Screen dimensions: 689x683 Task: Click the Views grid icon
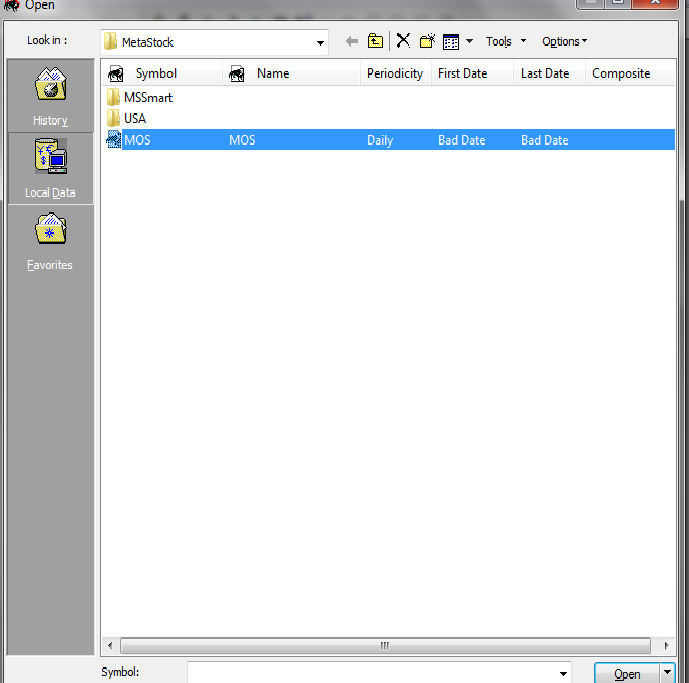[x=451, y=42]
